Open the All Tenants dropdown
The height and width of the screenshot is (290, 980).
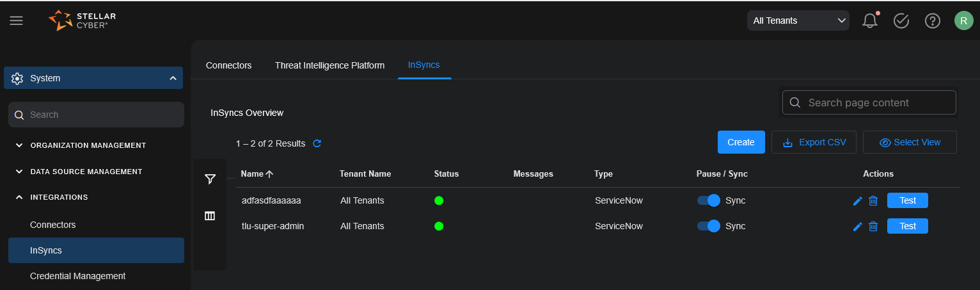[798, 20]
